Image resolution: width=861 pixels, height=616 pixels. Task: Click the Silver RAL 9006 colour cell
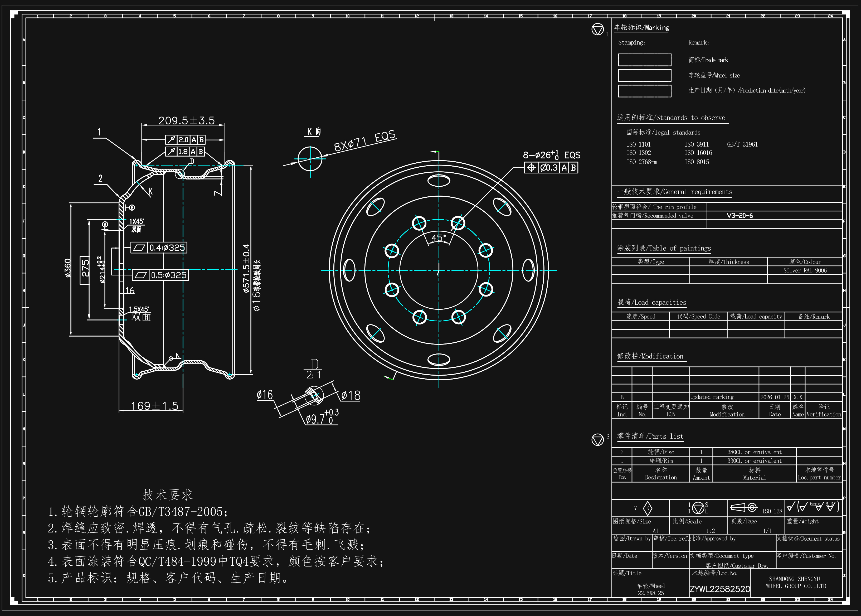805,270
